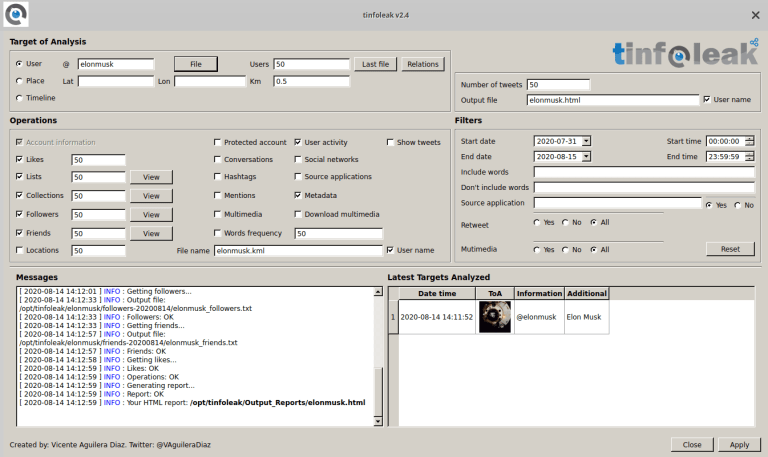Toggle User name checkbox next to Output file
The width and height of the screenshot is (768, 457).
coord(706,99)
